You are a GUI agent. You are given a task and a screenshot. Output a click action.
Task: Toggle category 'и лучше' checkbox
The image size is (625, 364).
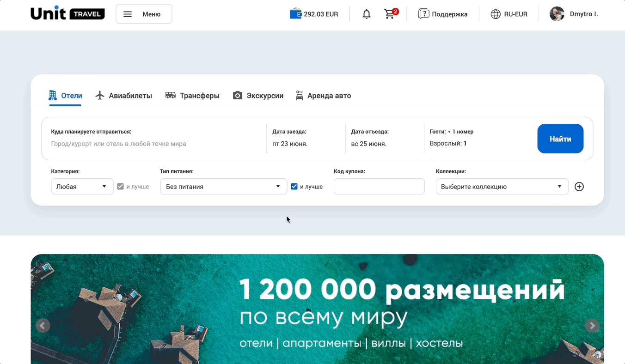(121, 187)
